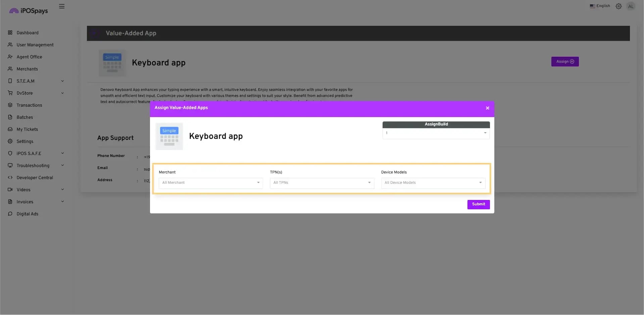This screenshot has width=644, height=315.
Task: Click the hamburger menu icon
Action: pos(62,6)
